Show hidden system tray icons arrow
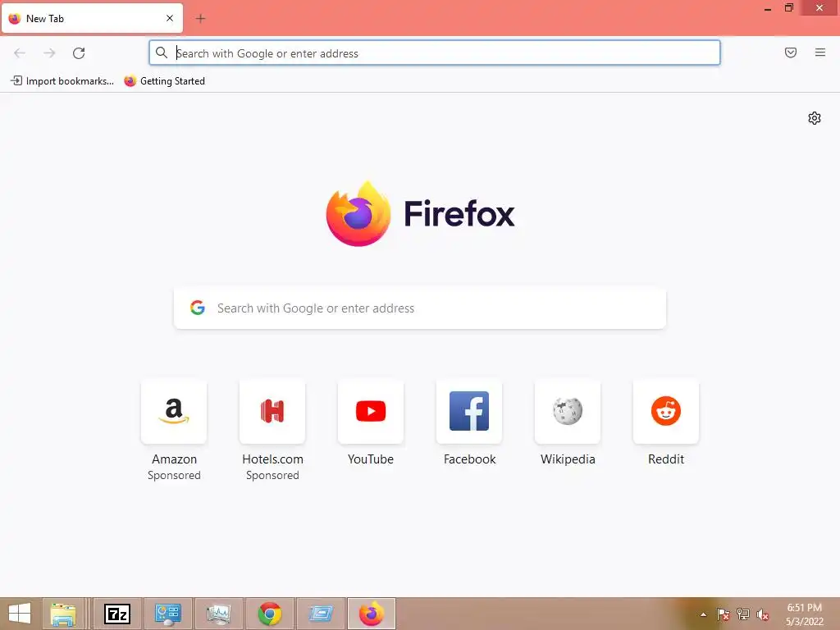The height and width of the screenshot is (630, 840). click(x=703, y=614)
